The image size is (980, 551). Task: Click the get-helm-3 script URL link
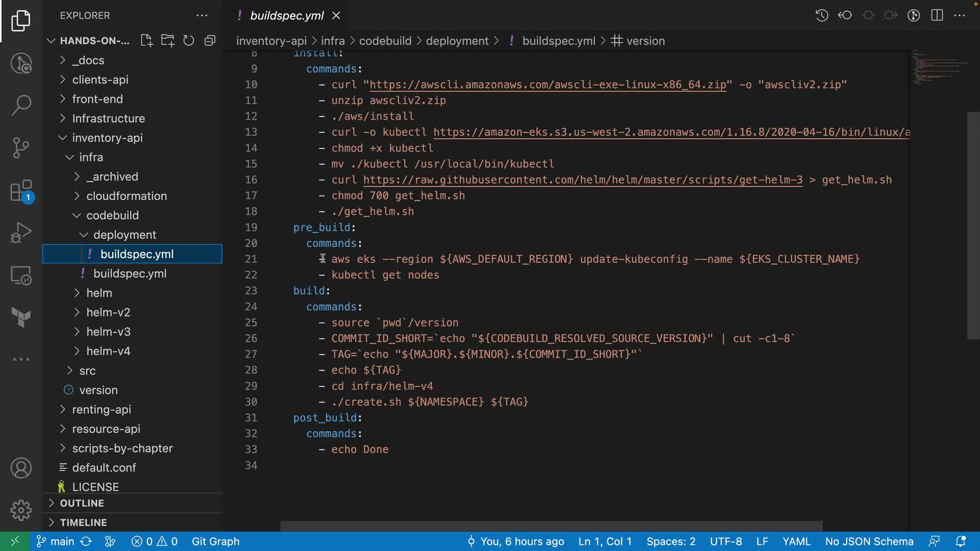coord(582,180)
